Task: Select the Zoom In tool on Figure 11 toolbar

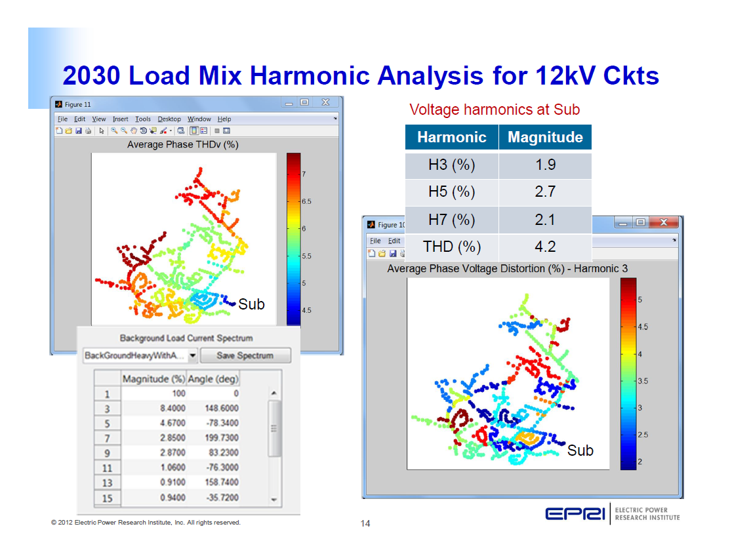Action: [x=113, y=130]
